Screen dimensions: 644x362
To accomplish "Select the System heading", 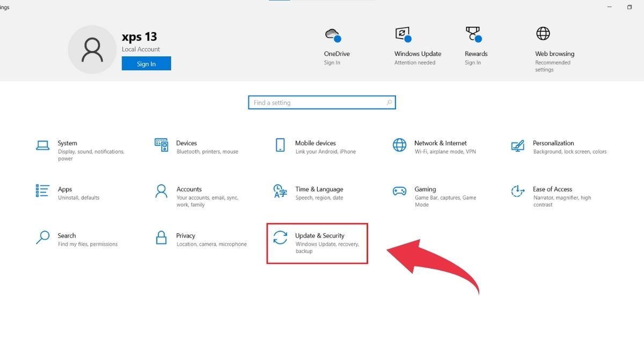I will click(x=67, y=143).
